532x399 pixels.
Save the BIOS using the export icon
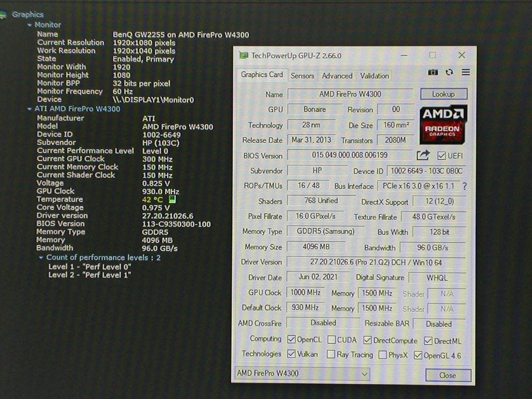[x=424, y=156]
